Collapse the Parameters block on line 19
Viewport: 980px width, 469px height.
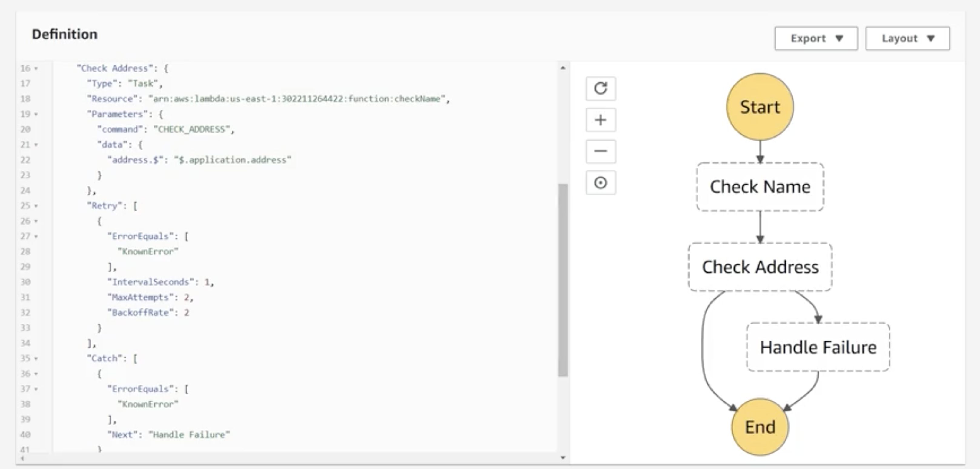click(x=35, y=114)
